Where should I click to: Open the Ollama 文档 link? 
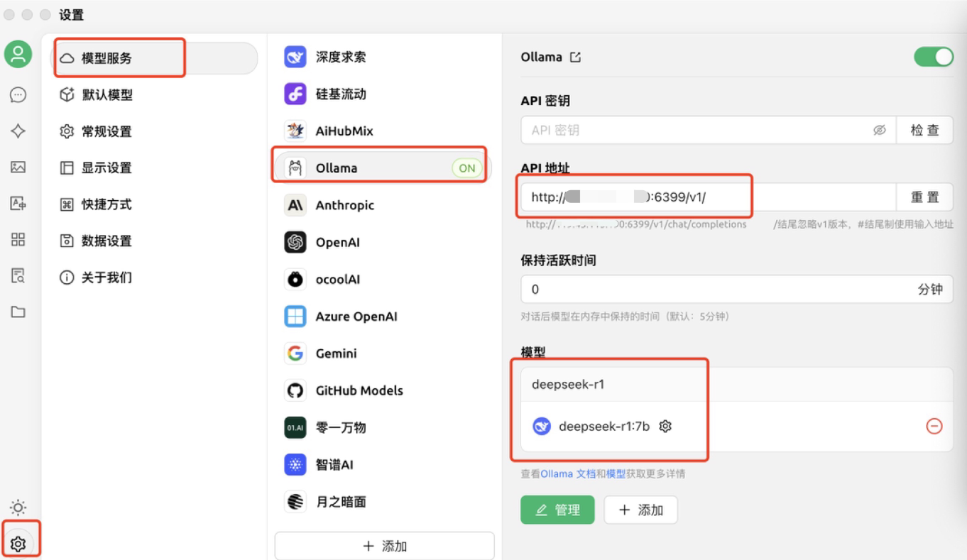[x=568, y=473]
